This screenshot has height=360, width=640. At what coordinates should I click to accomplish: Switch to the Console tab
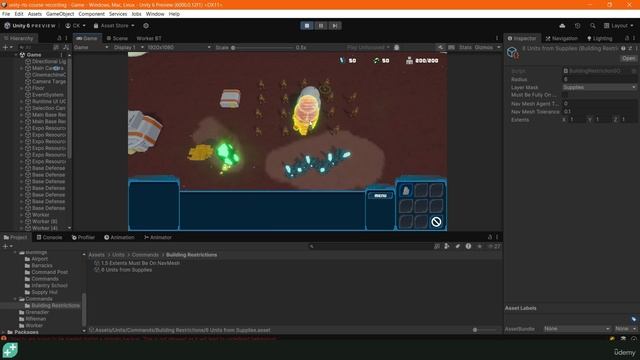tap(49, 237)
